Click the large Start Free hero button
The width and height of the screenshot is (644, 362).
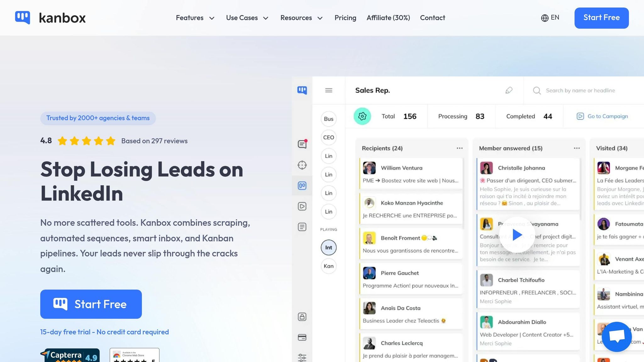point(91,304)
